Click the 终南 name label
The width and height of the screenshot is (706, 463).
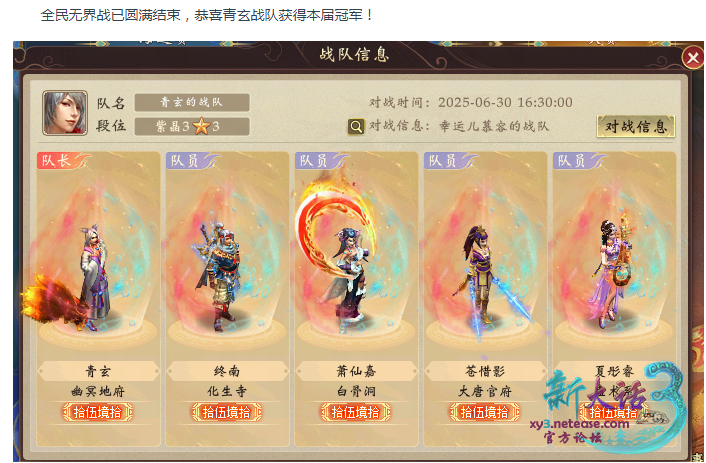pos(227,372)
